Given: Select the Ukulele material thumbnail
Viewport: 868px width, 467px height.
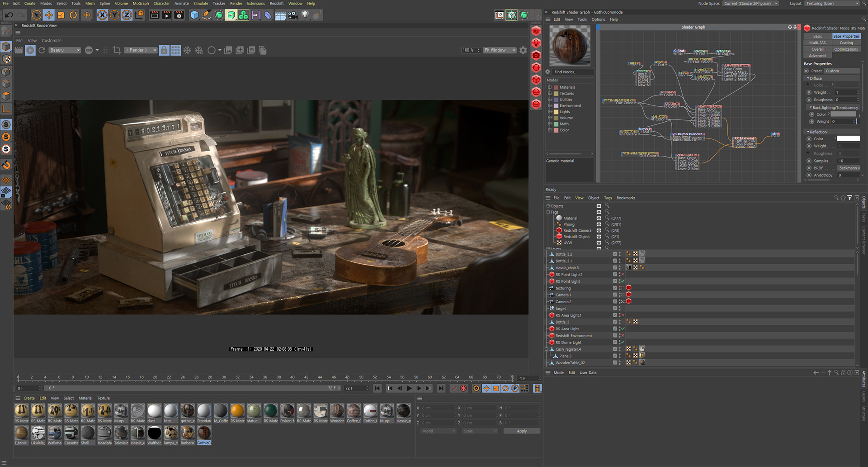Looking at the screenshot, I should click(38, 434).
